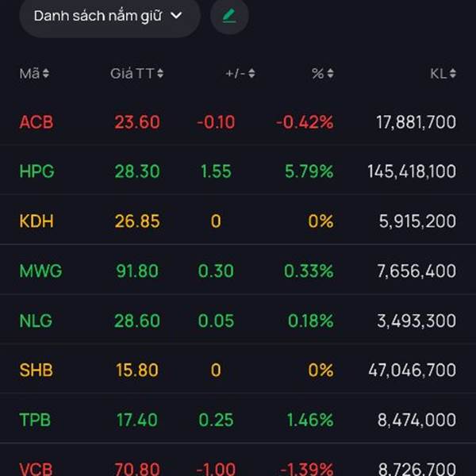Sort by the Mã column arrows

pos(46,74)
